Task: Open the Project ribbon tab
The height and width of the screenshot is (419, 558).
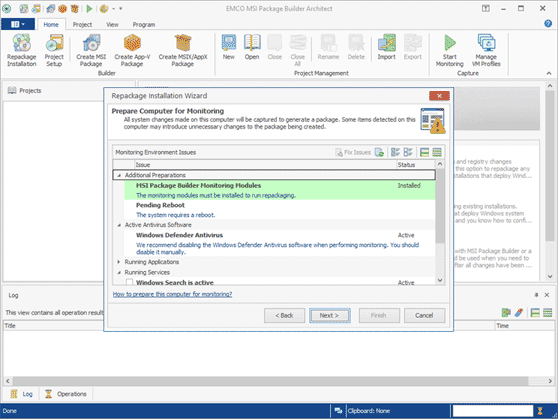Action: coord(82,25)
